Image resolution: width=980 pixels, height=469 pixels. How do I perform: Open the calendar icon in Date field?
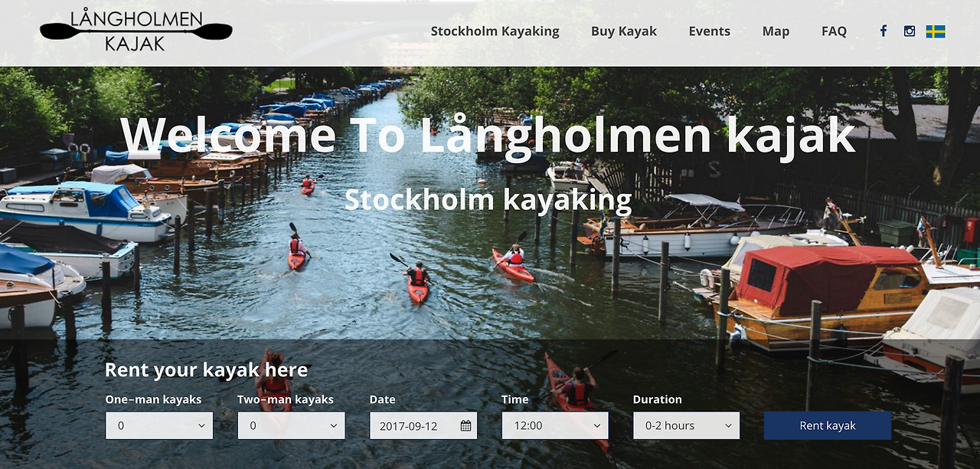point(465,426)
